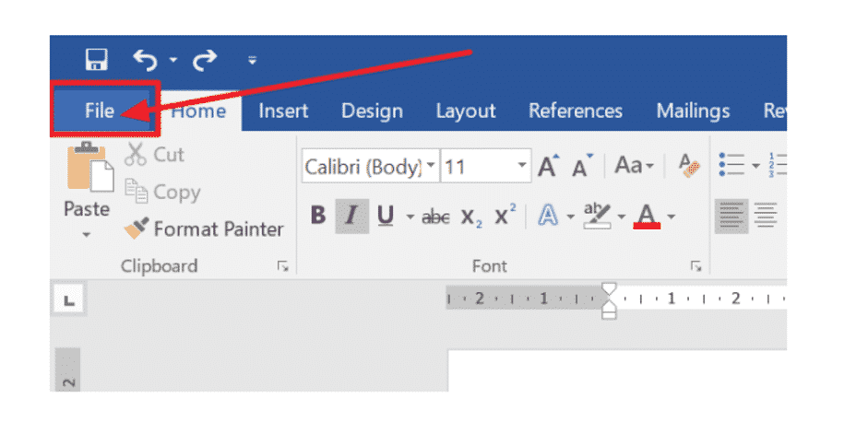Click Decrease Font Size icon
This screenshot has height=422, width=868.
click(x=582, y=165)
